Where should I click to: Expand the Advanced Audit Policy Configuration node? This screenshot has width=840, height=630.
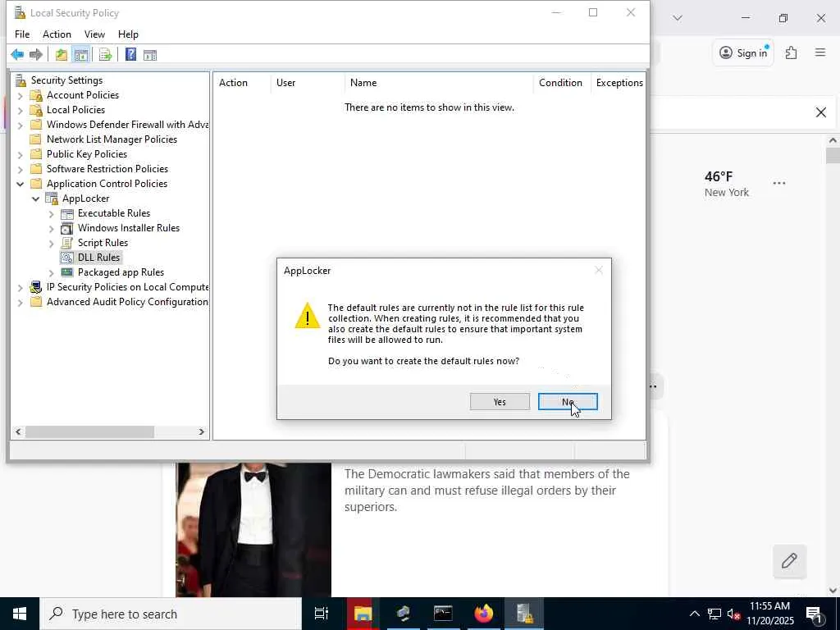tap(21, 303)
